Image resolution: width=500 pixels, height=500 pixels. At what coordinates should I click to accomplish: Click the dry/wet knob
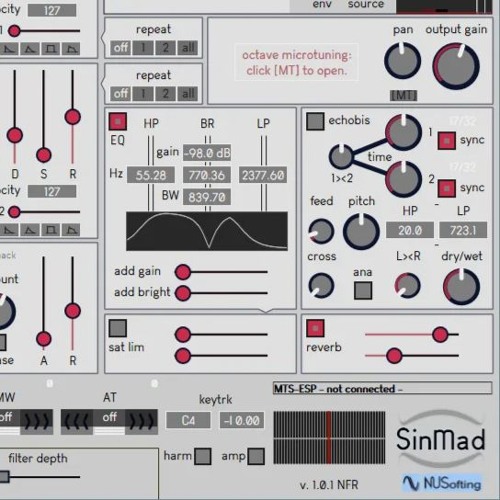click(x=462, y=287)
